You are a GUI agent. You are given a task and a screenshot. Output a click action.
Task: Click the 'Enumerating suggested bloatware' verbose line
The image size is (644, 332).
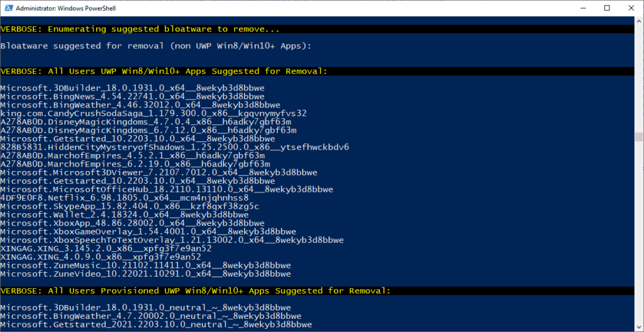click(140, 29)
